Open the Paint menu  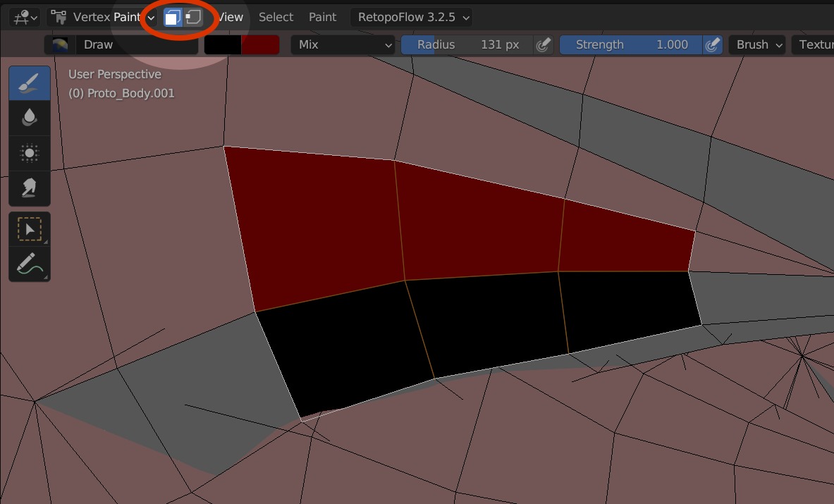(x=322, y=17)
